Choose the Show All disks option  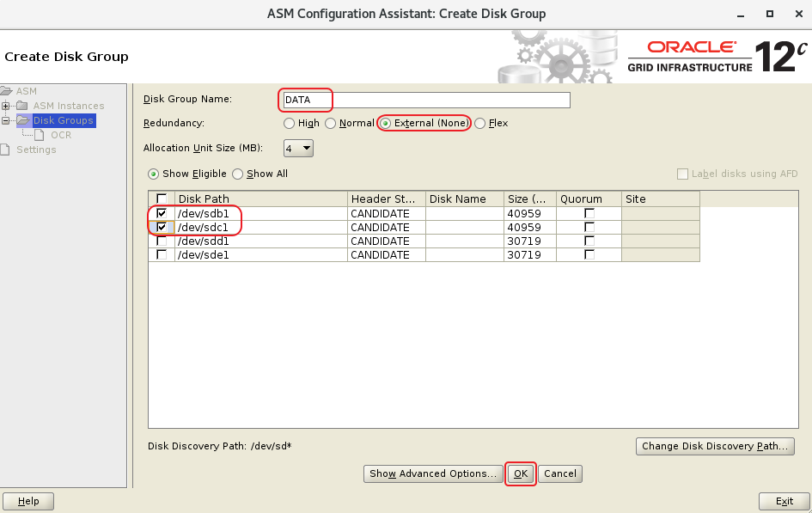point(238,174)
